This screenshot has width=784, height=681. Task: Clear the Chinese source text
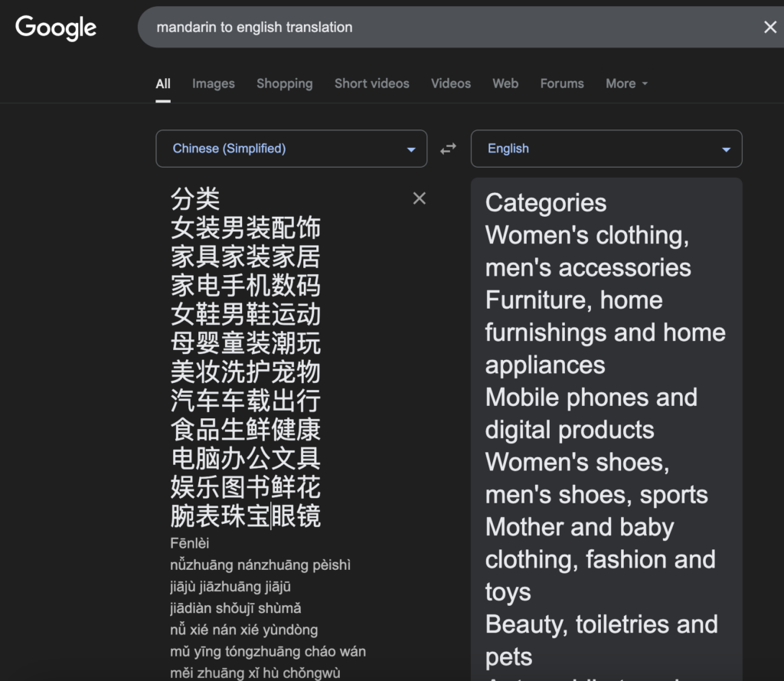pos(420,198)
